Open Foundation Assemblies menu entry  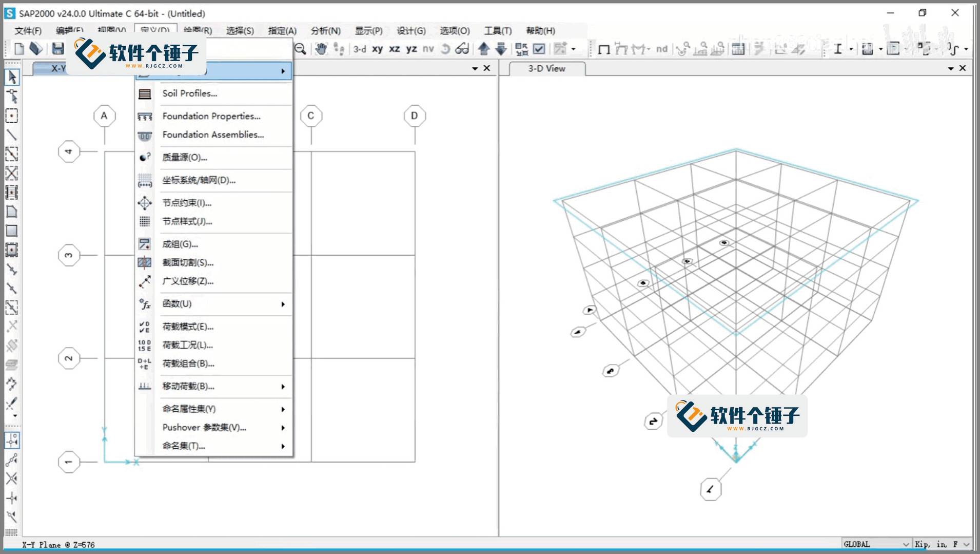[214, 135]
